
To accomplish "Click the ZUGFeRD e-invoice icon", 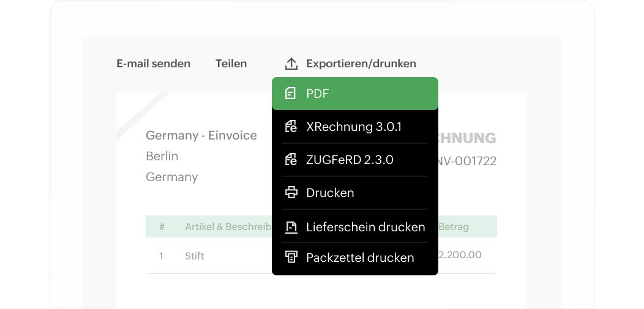I will [291, 159].
